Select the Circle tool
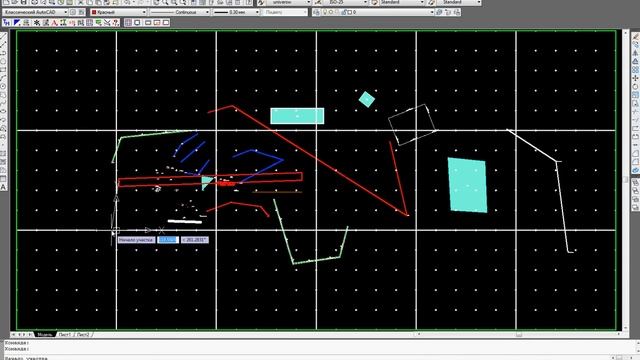640x360 pixels. [x=3, y=87]
